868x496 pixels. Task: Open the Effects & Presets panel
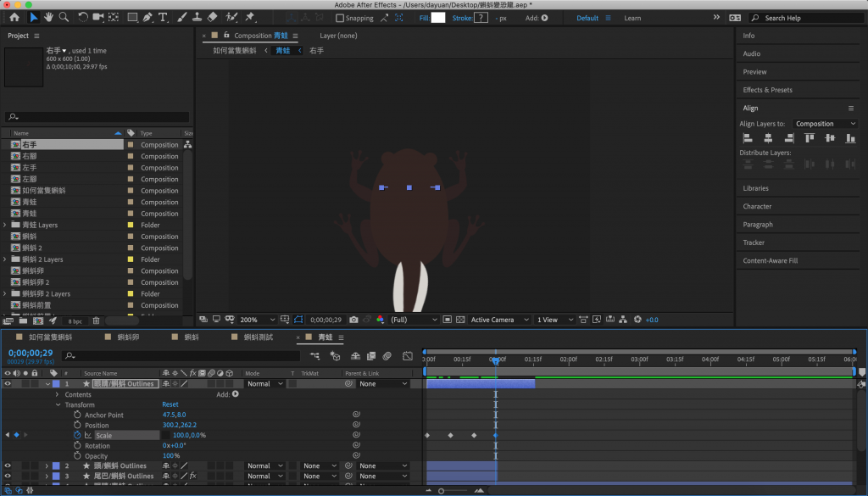pyautogui.click(x=767, y=90)
